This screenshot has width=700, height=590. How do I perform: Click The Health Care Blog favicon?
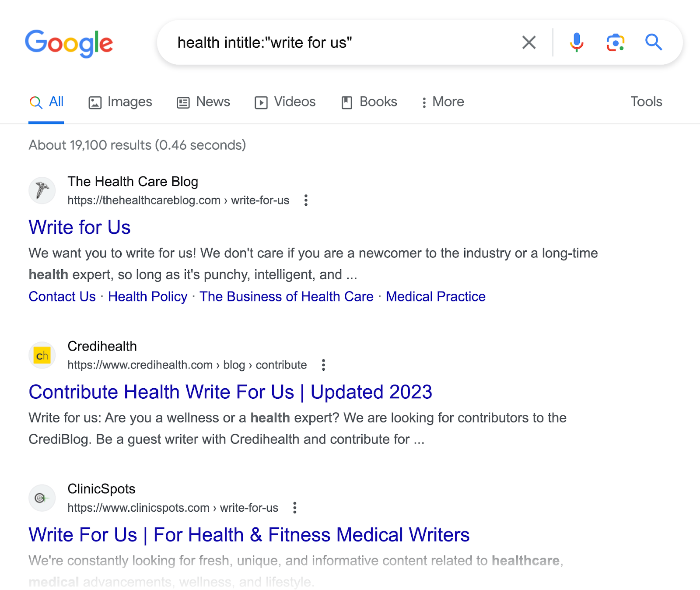[x=42, y=190]
